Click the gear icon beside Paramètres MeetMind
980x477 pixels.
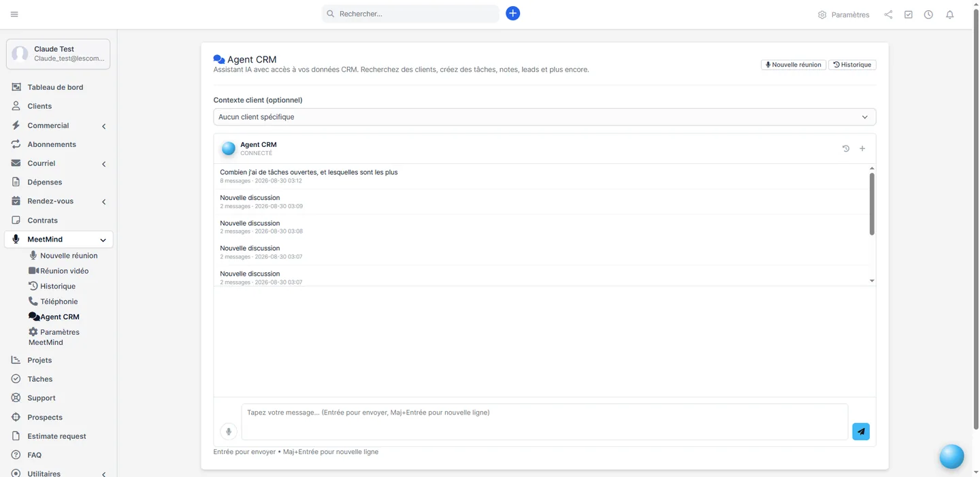[33, 331]
